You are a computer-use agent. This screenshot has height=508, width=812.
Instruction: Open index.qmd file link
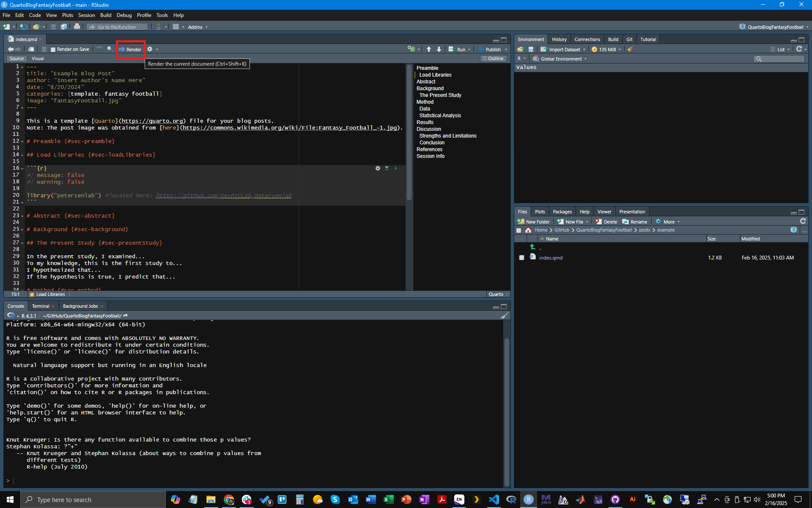[x=551, y=257]
